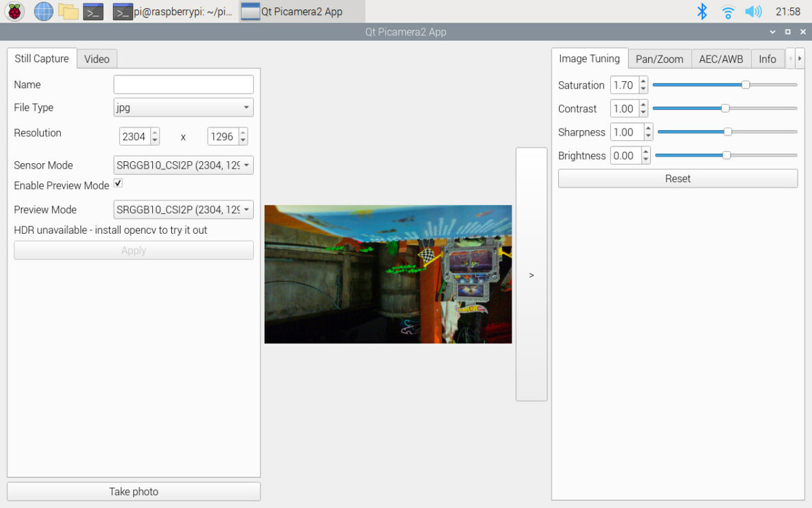
Task: Click inside the Name input field
Action: [x=183, y=84]
